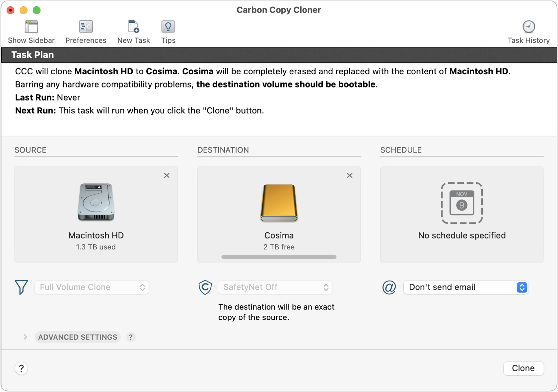558x392 pixels.
Task: Select the Cosima yellow destination drive icon
Action: (279, 203)
